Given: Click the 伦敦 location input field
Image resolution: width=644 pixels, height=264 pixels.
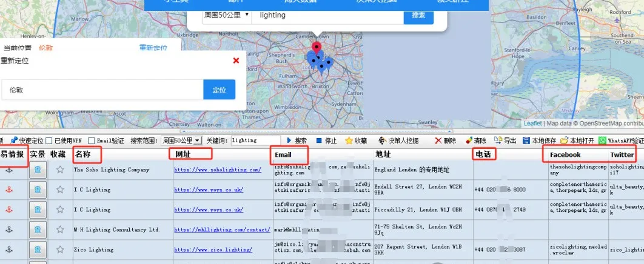Looking at the screenshot, I should 102,90.
